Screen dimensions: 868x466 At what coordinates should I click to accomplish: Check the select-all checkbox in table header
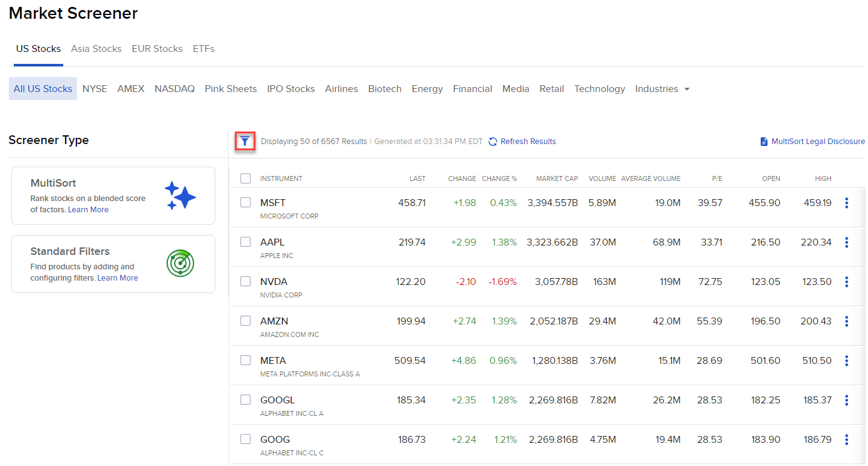pos(245,178)
